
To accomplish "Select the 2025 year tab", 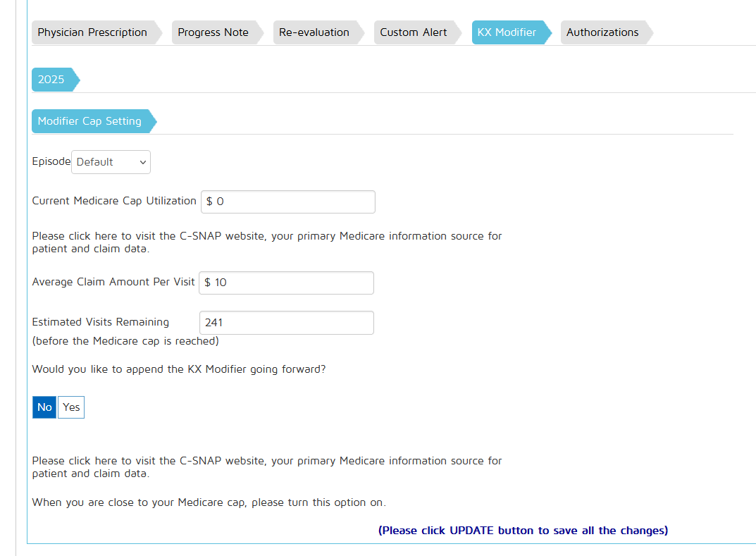I will 51,80.
